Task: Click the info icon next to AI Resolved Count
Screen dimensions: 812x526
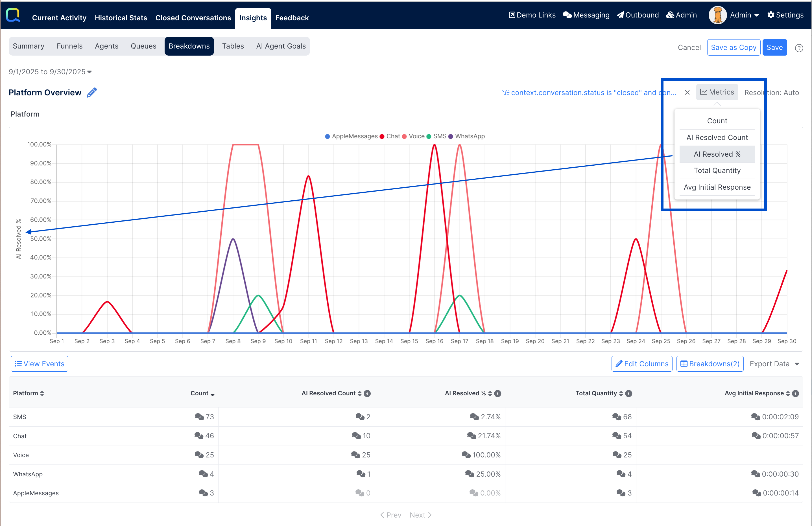Action: pyautogui.click(x=367, y=393)
